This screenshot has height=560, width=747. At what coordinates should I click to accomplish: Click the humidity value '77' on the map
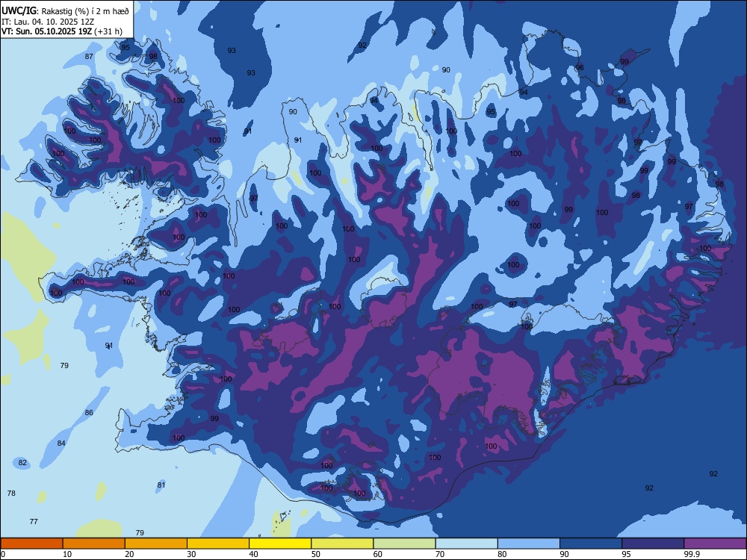[34, 521]
